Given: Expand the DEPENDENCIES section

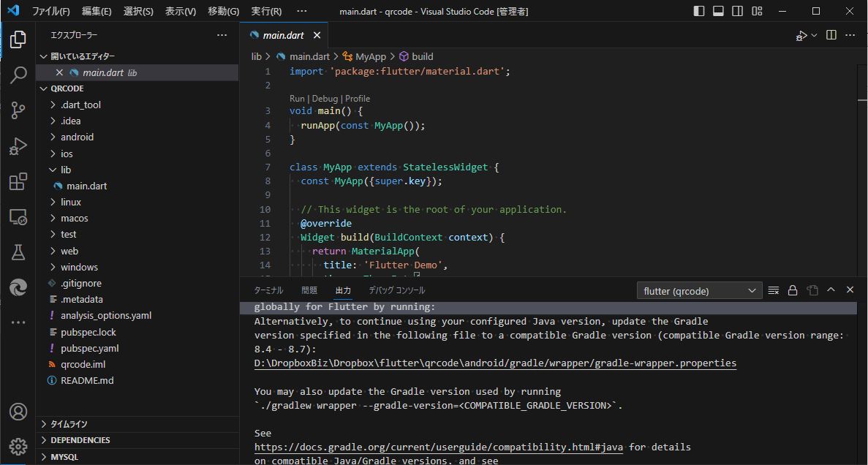Looking at the screenshot, I should (137, 440).
